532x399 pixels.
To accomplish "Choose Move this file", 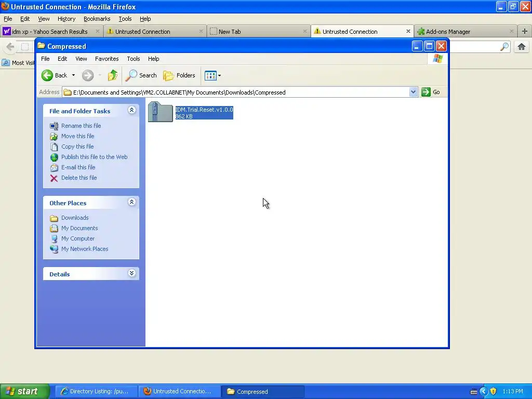I will pyautogui.click(x=78, y=136).
